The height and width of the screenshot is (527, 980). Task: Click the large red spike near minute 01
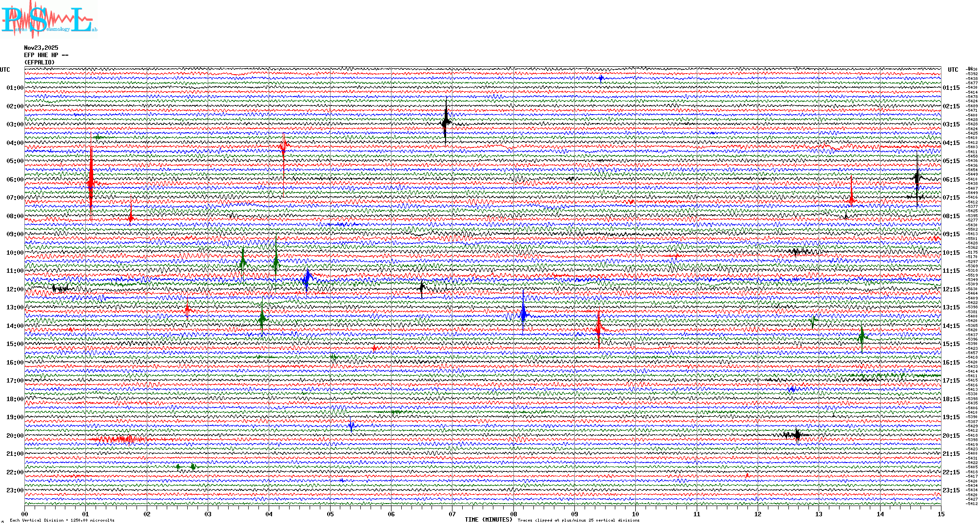pos(91,178)
